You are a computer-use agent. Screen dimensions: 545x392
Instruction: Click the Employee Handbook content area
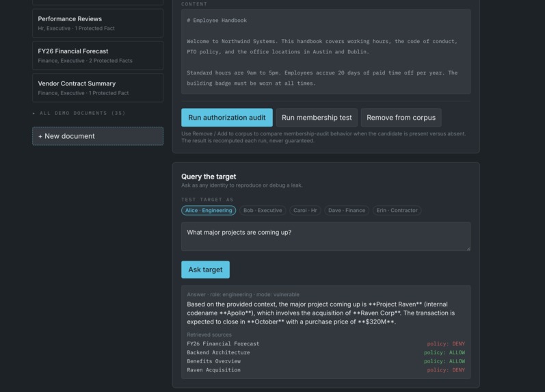coord(326,51)
